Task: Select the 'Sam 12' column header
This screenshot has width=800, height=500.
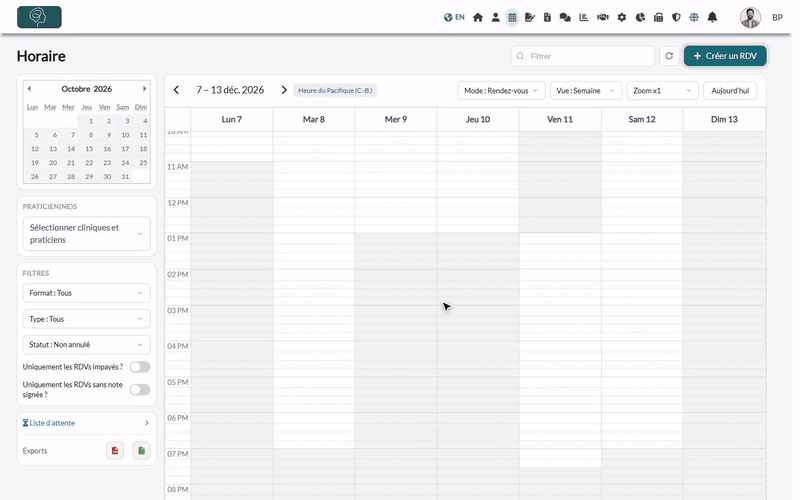Action: (x=642, y=119)
